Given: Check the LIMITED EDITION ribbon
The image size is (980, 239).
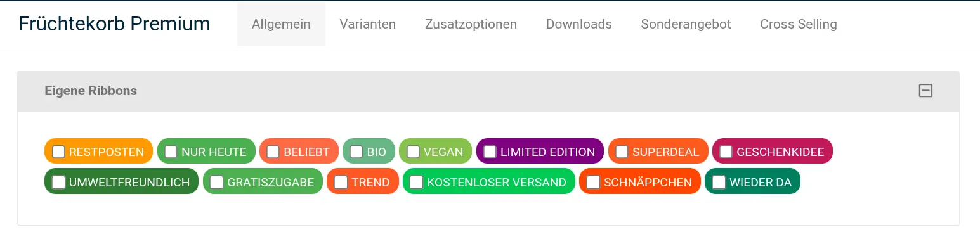Looking at the screenshot, I should (490, 152).
